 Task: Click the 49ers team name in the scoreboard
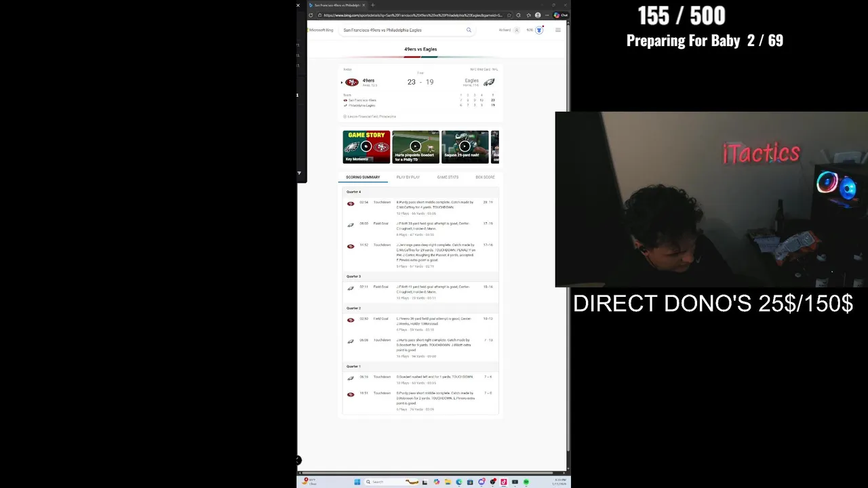pos(368,80)
